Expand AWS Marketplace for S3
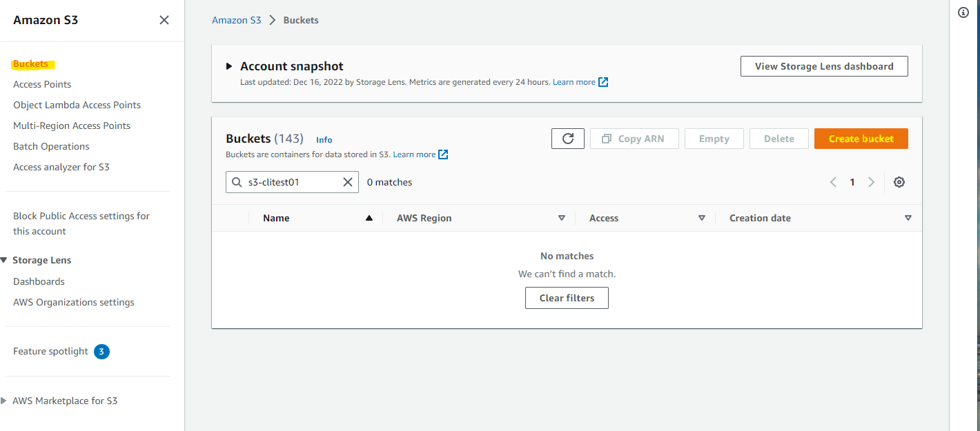The image size is (980, 431). (x=5, y=400)
